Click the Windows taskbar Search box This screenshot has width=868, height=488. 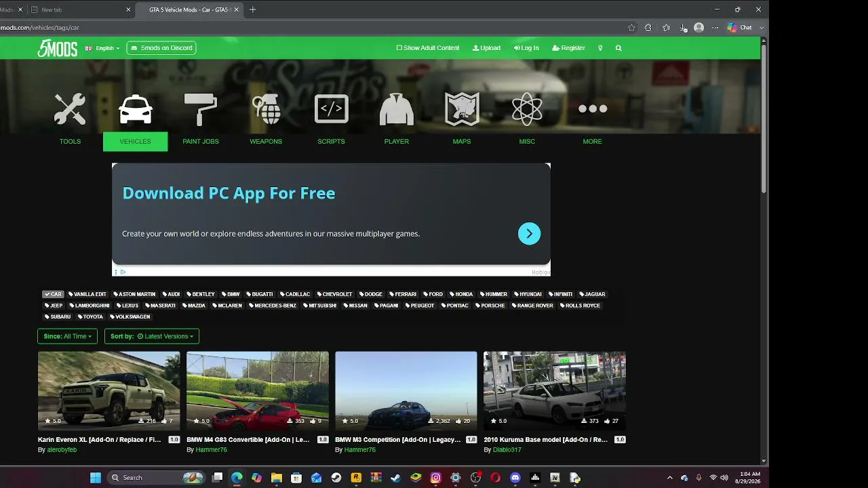click(x=155, y=478)
